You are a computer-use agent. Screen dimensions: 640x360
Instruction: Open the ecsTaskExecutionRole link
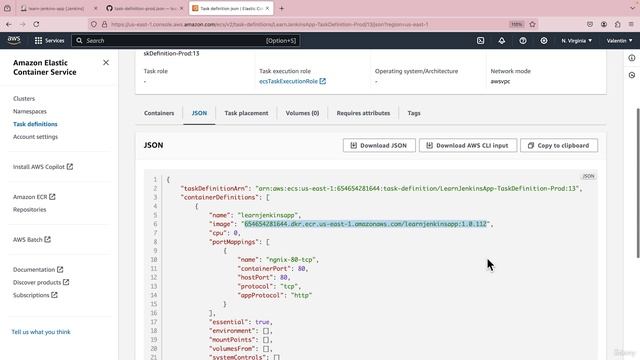(292, 81)
